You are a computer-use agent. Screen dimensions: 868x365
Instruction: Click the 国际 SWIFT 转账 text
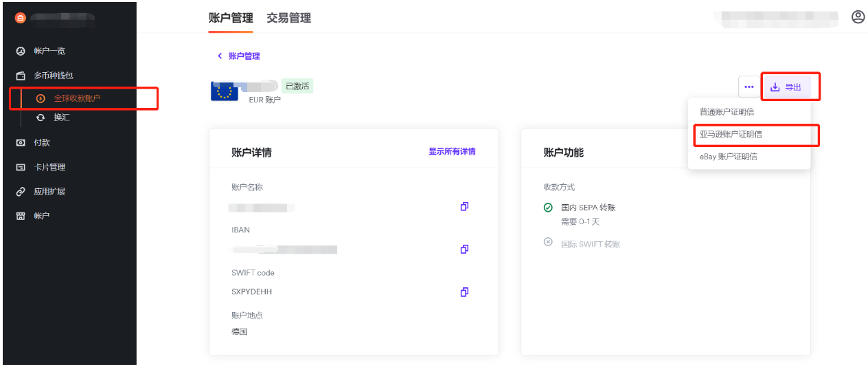click(591, 244)
